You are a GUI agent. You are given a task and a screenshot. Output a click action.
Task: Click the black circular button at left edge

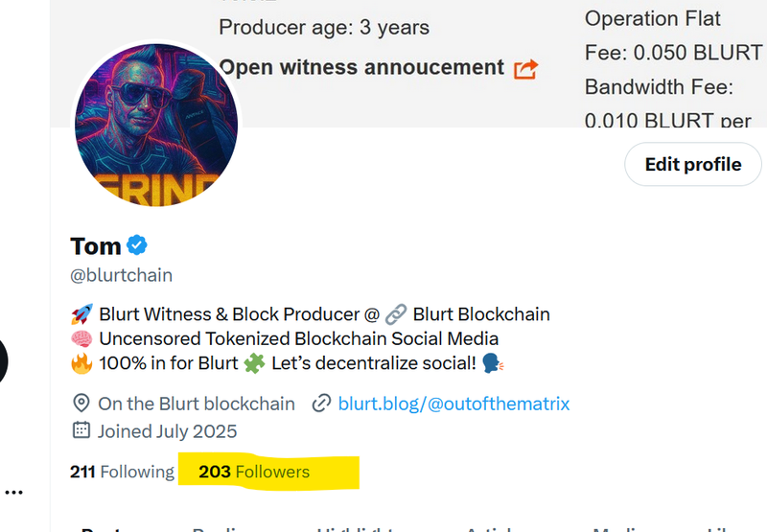(3, 360)
